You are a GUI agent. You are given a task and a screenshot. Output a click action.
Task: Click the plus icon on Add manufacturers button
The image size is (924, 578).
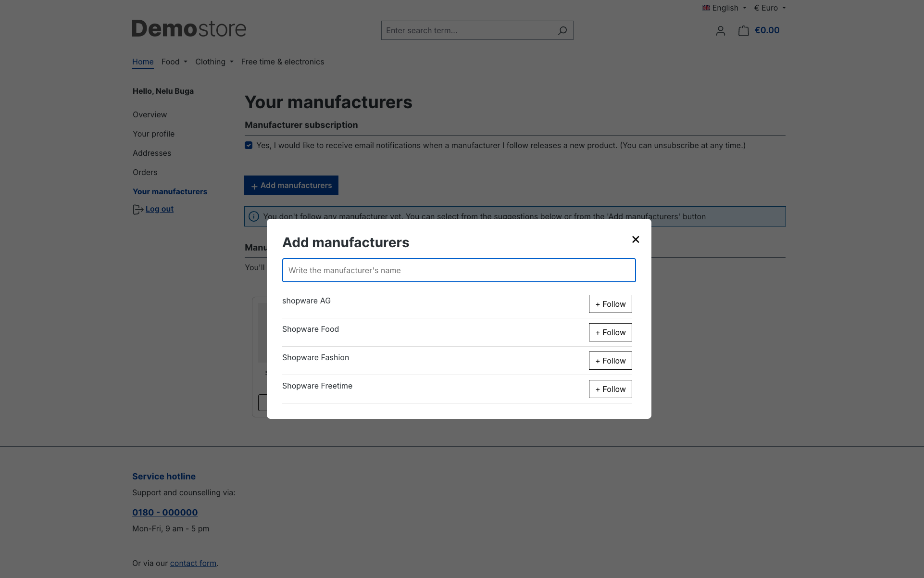(x=254, y=185)
